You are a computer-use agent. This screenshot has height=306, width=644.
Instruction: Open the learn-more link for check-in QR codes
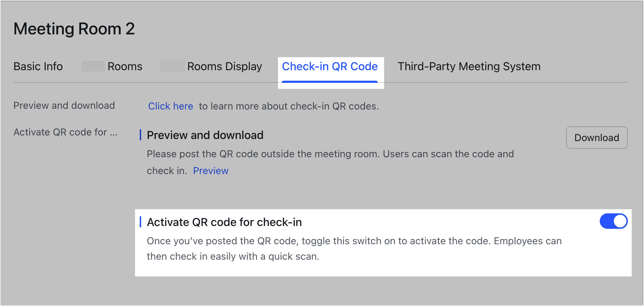[x=170, y=106]
